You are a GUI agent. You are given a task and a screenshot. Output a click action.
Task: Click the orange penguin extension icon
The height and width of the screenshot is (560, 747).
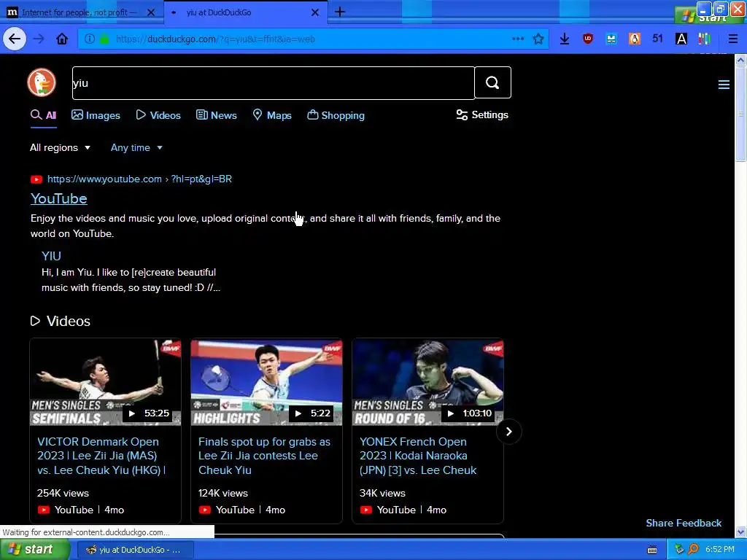pyautogui.click(x=635, y=39)
